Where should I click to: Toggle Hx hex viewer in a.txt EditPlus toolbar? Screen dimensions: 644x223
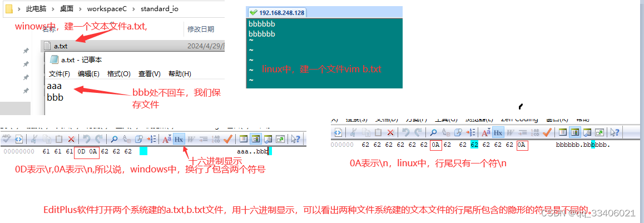[x=179, y=139]
